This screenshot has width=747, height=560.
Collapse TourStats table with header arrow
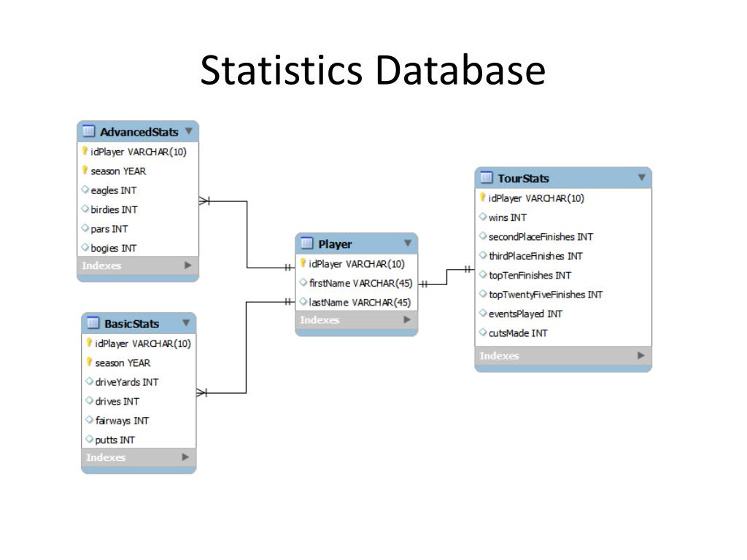pos(642,177)
